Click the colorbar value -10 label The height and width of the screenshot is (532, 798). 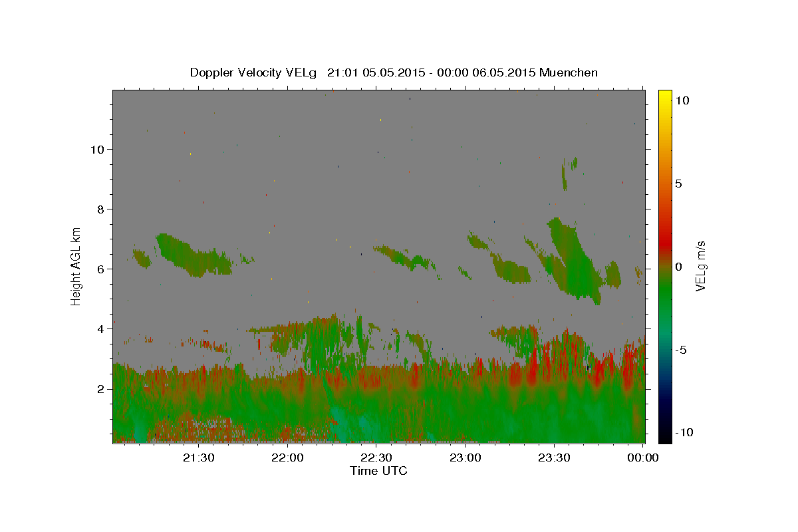pyautogui.click(x=684, y=432)
